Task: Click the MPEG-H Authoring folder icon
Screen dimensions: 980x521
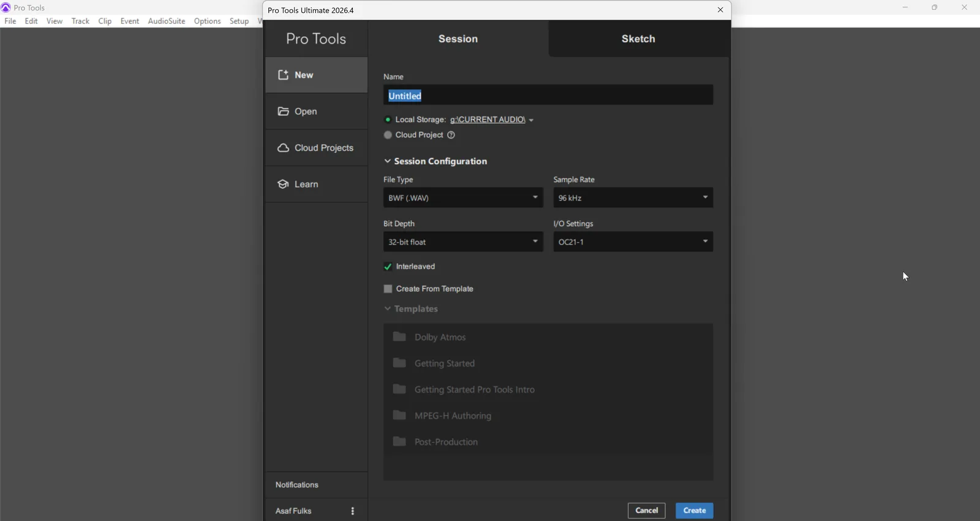Action: coord(399,416)
